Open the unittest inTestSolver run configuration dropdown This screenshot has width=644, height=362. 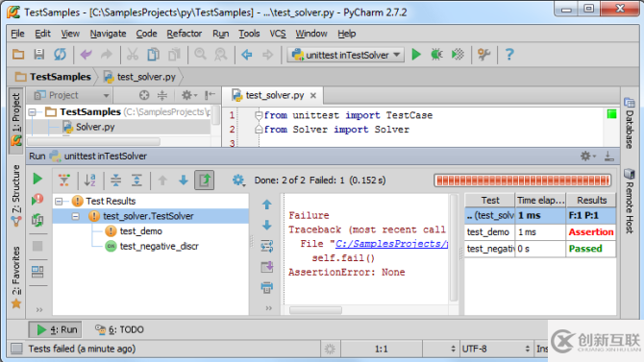pos(345,55)
